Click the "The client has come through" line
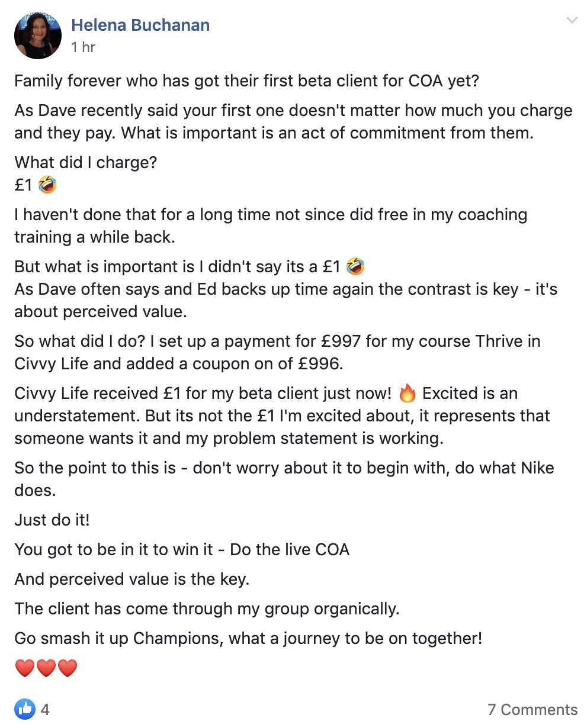The height and width of the screenshot is (728, 584). coord(206,608)
